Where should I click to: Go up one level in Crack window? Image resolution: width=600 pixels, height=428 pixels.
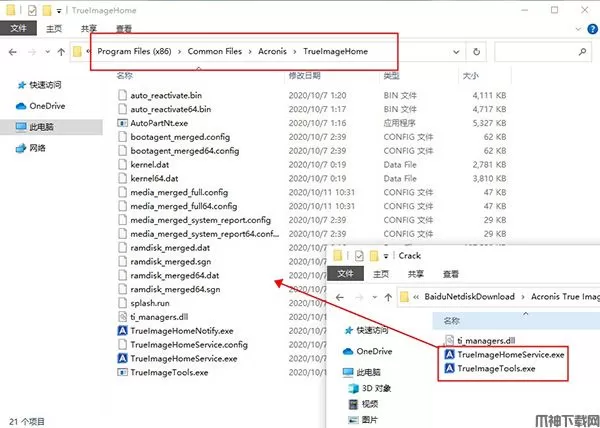tap(388, 297)
